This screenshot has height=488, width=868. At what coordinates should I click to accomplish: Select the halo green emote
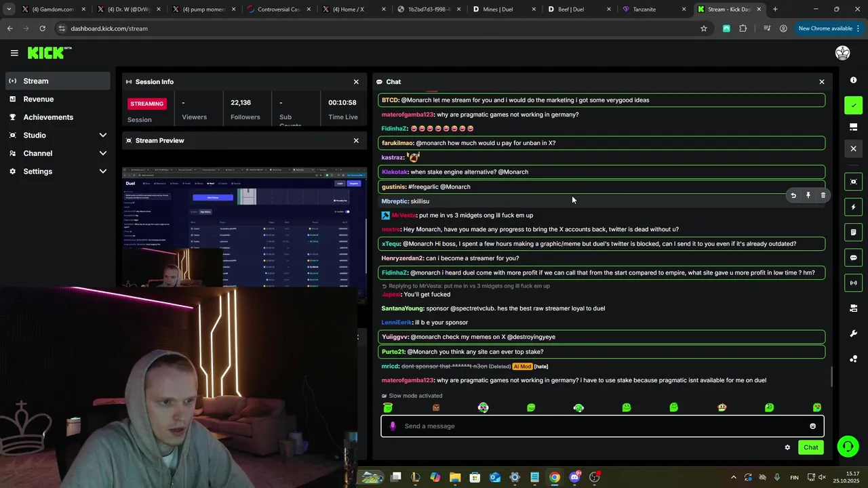(x=388, y=407)
